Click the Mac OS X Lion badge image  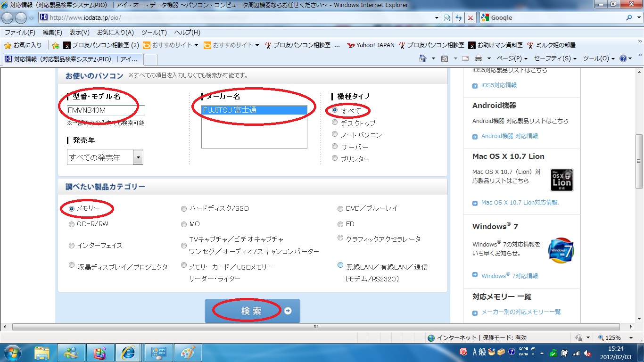562,180
